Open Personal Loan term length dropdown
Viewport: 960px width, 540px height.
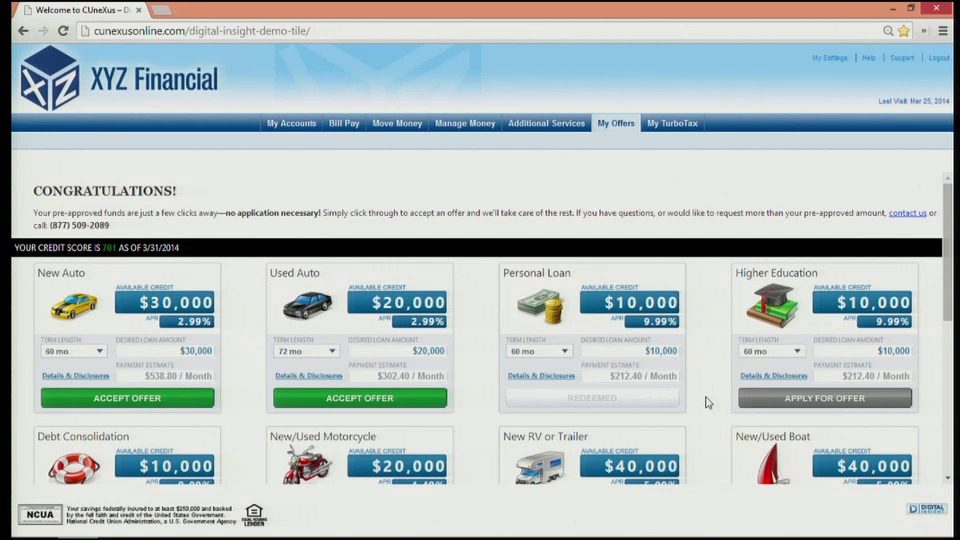(539, 351)
